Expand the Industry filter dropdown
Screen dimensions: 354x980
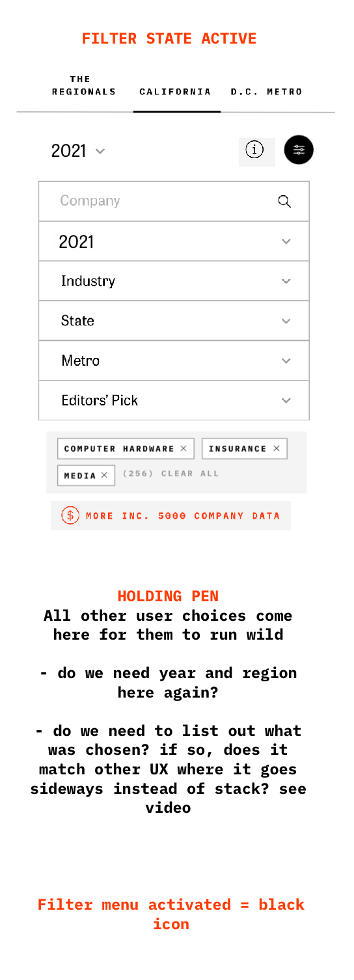[x=174, y=282]
